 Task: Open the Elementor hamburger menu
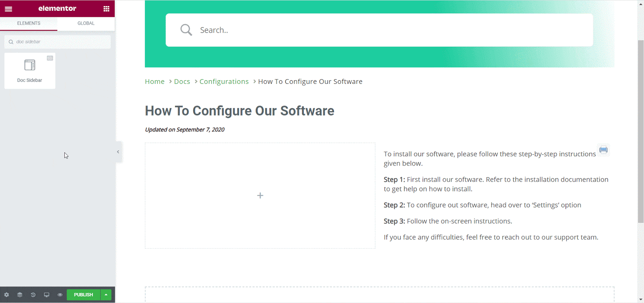point(8,9)
